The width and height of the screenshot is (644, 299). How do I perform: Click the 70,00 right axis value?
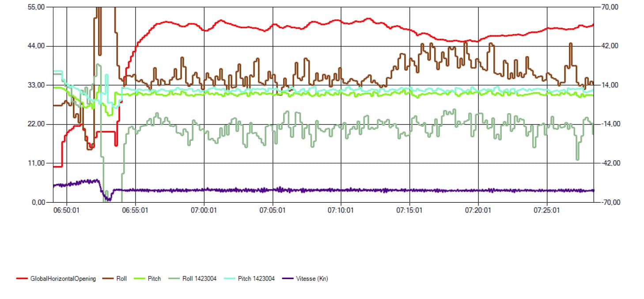click(x=609, y=7)
